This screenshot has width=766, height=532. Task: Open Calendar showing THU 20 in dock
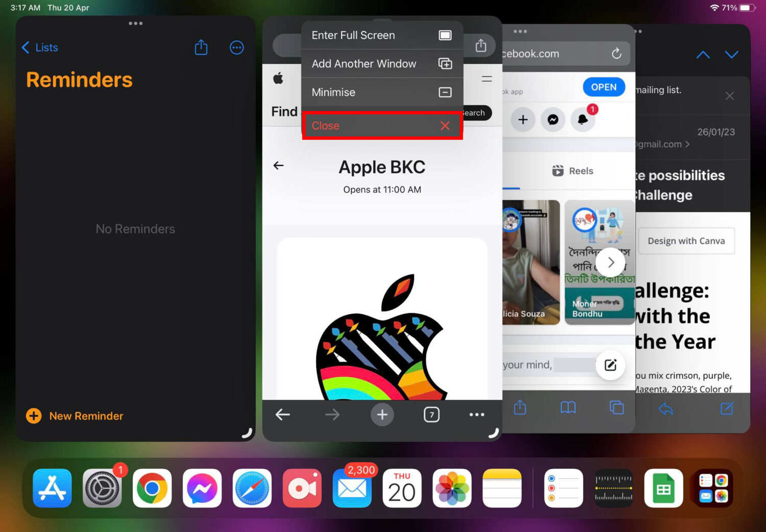pyautogui.click(x=402, y=488)
